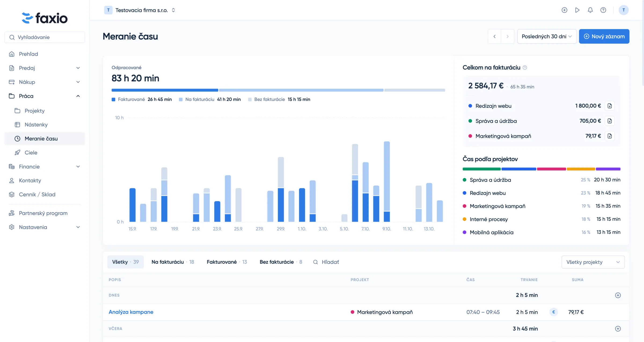The width and height of the screenshot is (644, 342).
Task: Open Všetky projekty filter dropdown
Action: click(593, 262)
